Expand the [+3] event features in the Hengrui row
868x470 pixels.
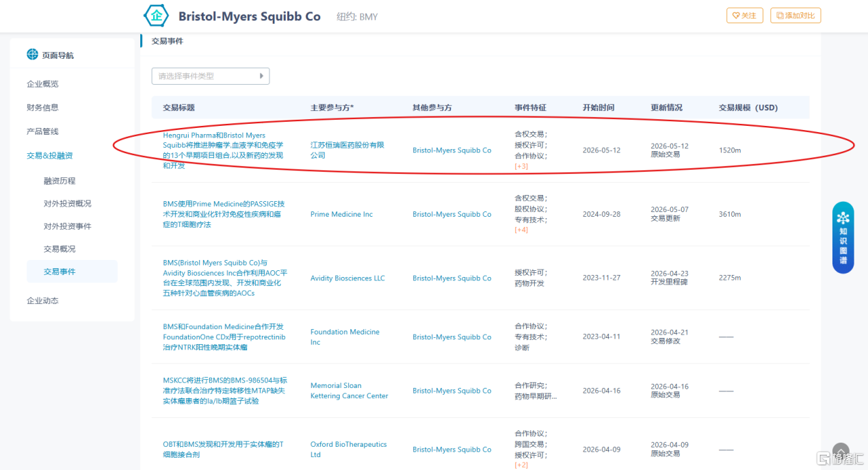pyautogui.click(x=521, y=166)
